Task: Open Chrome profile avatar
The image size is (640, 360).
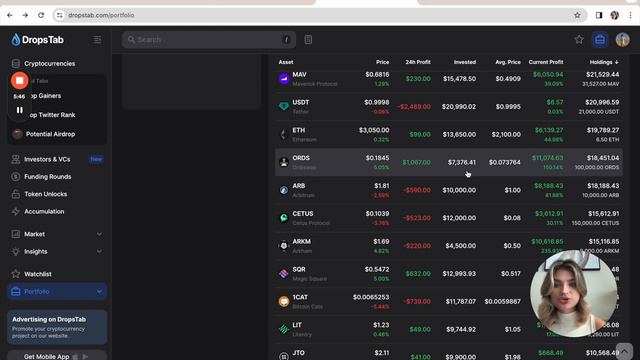Action: pos(615,15)
